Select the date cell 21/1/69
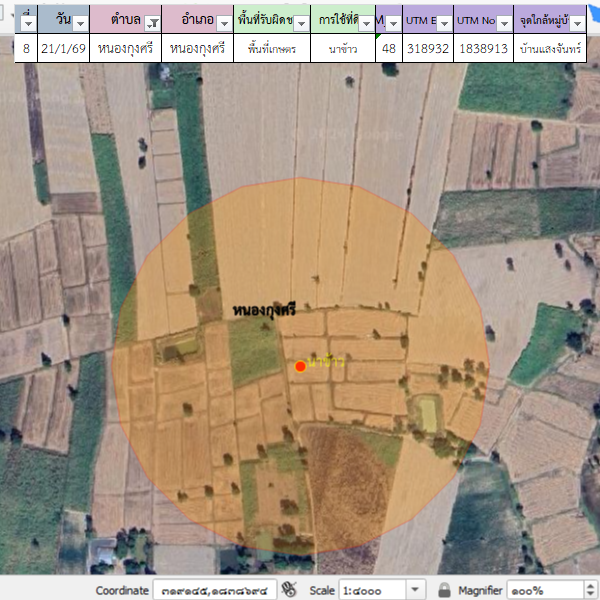This screenshot has height=600, width=600. 63,47
